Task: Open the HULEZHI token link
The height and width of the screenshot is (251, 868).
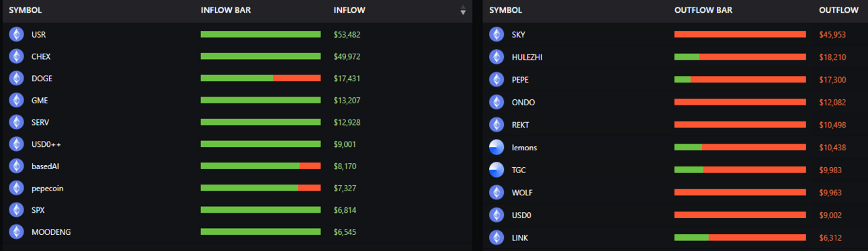Action: [x=527, y=57]
